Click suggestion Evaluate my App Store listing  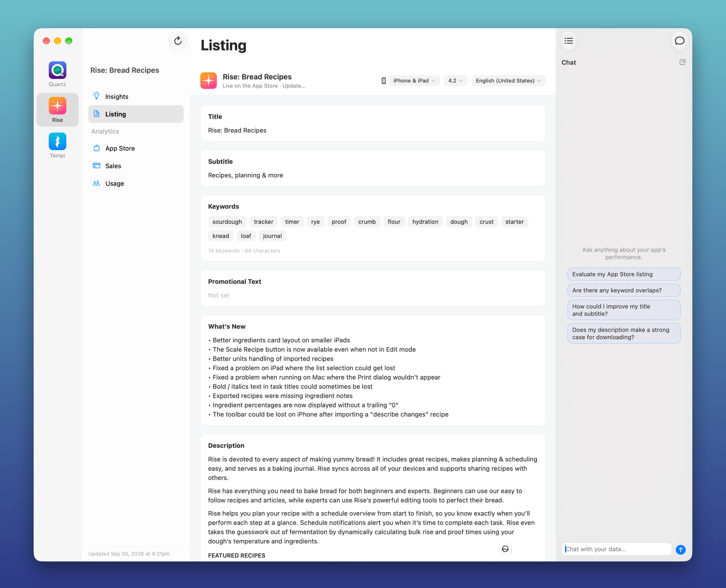(624, 275)
